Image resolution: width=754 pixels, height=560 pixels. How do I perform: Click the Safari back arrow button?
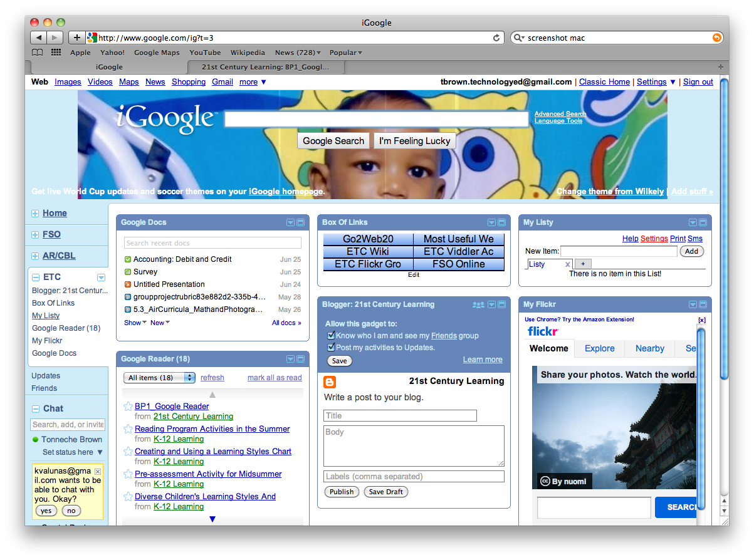pyautogui.click(x=38, y=38)
